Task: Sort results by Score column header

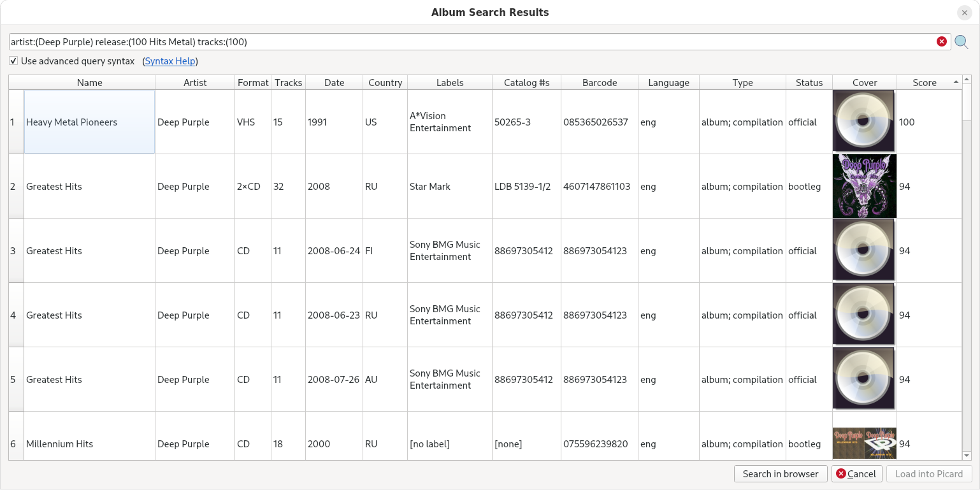Action: pos(924,82)
